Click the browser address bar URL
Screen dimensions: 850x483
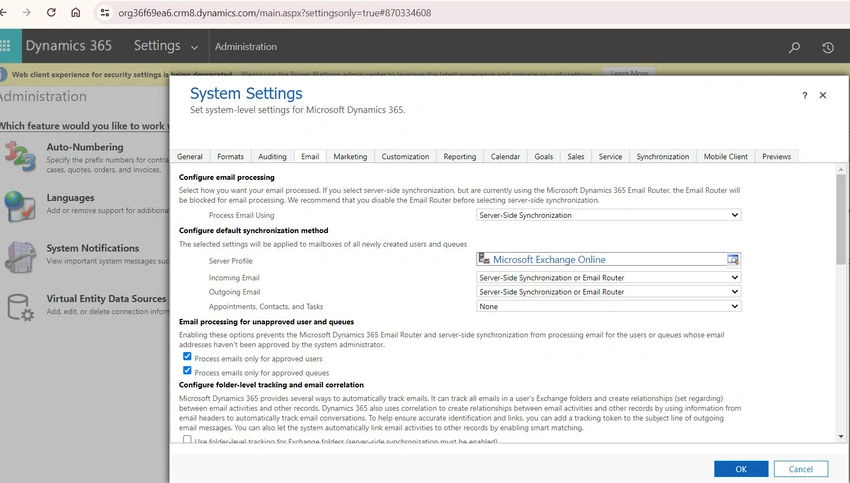pos(275,12)
